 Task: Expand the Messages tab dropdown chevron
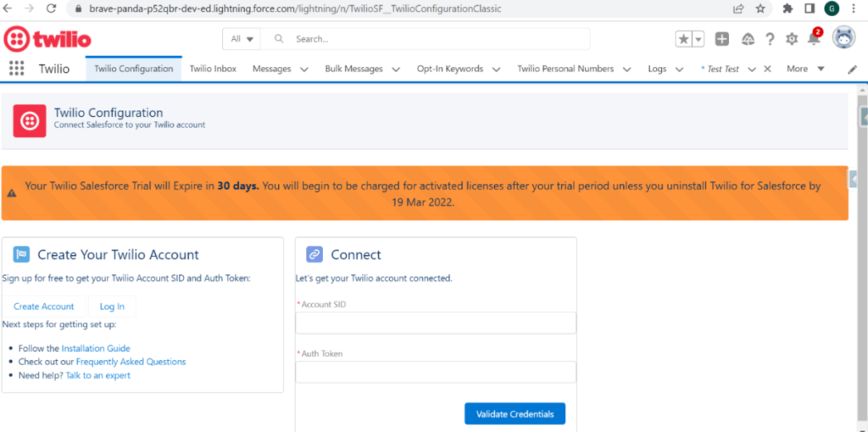pos(304,69)
